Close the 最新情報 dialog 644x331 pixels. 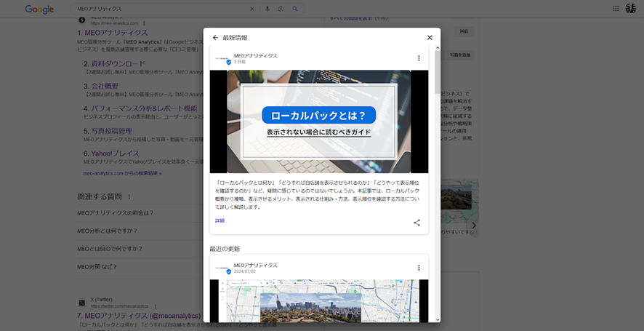(430, 37)
